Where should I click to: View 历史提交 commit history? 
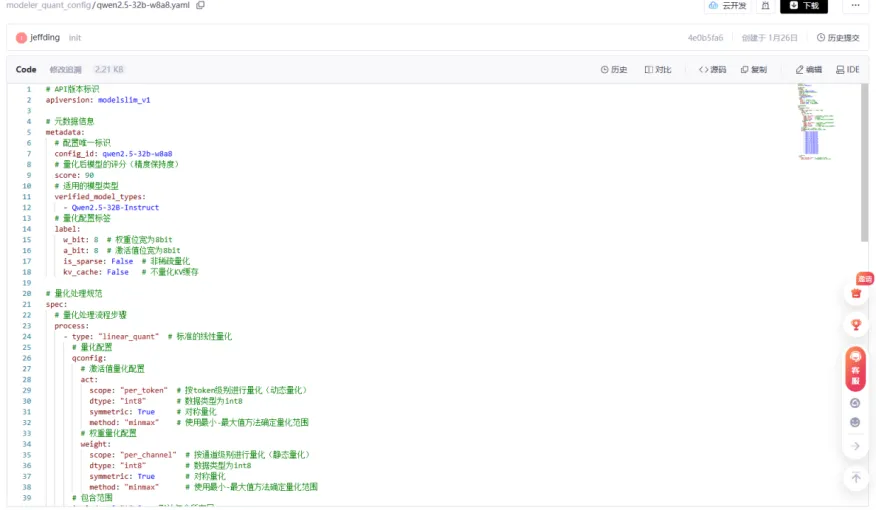(x=838, y=38)
